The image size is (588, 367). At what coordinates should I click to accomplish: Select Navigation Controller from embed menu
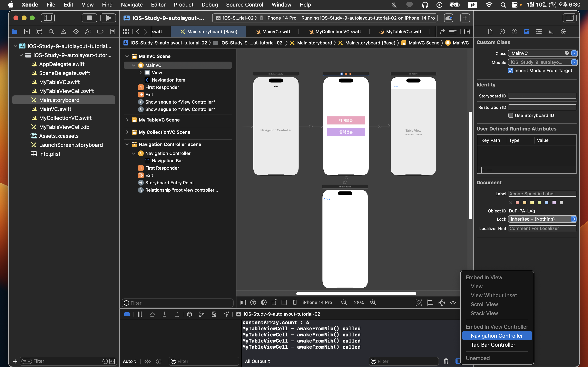pos(497,336)
